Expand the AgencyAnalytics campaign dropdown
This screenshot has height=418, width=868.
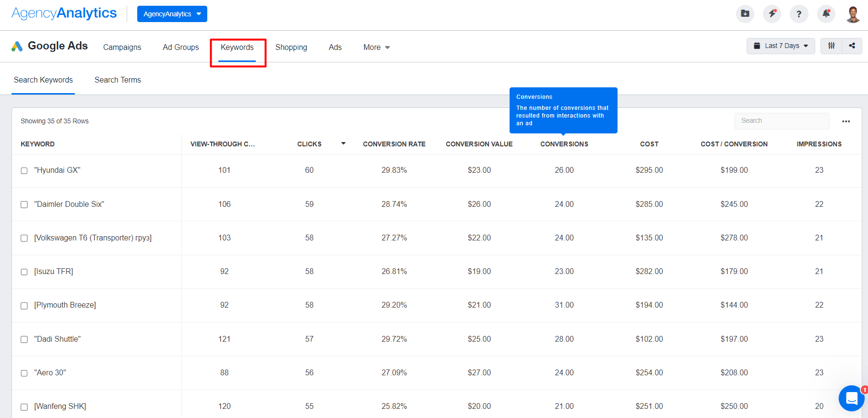tap(172, 14)
